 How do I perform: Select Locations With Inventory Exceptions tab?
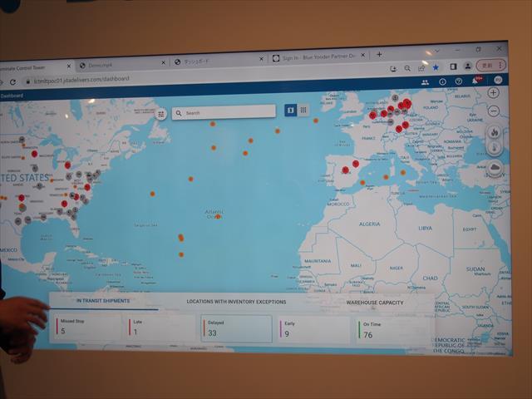(x=236, y=302)
